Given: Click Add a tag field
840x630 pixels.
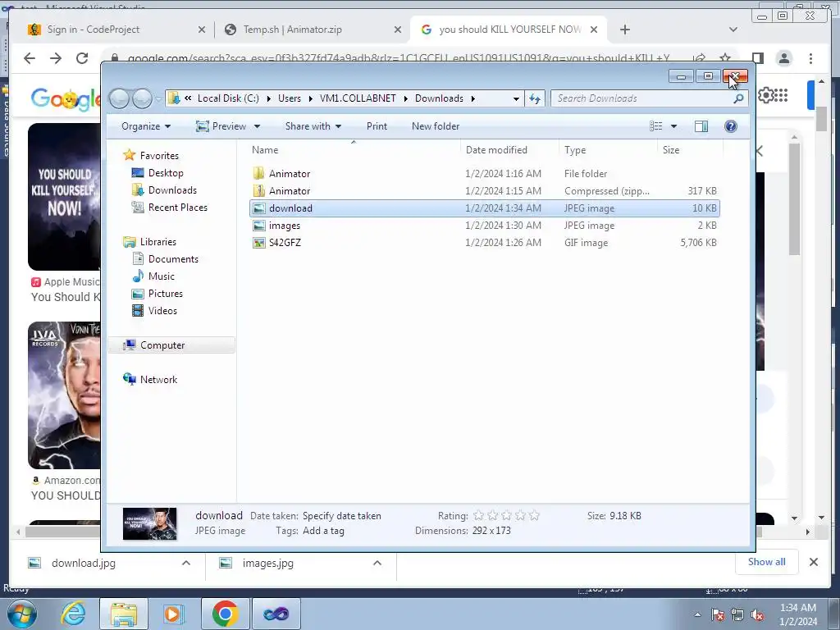Looking at the screenshot, I should (x=323, y=531).
